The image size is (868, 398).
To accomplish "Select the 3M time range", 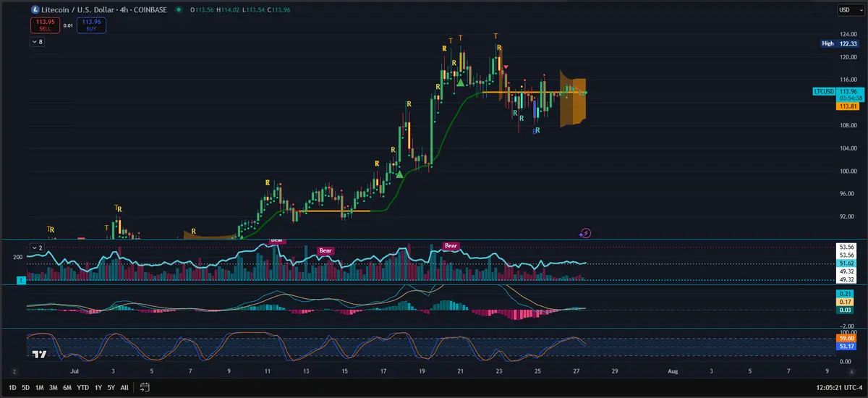I will tap(54, 387).
